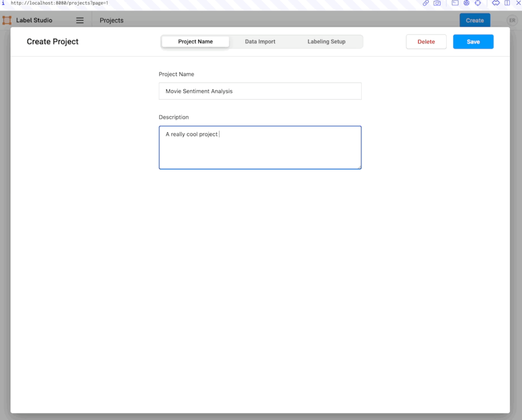Viewport: 522px width, 420px height.
Task: Click the globe icon in top bar
Action: 466,3
